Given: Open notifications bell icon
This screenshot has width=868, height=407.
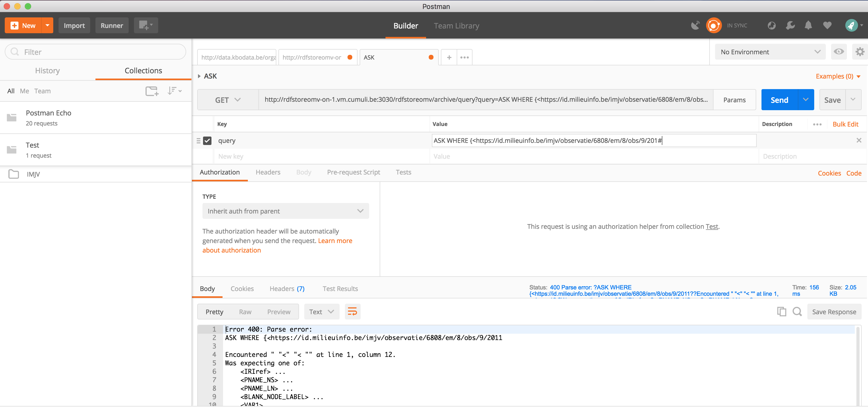Looking at the screenshot, I should click(x=808, y=26).
